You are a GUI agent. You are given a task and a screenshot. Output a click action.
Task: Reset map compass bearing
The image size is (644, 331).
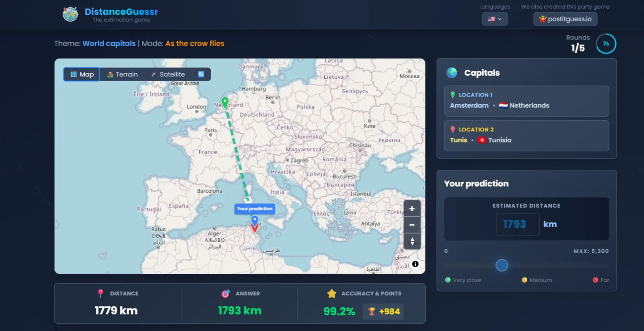tap(412, 241)
